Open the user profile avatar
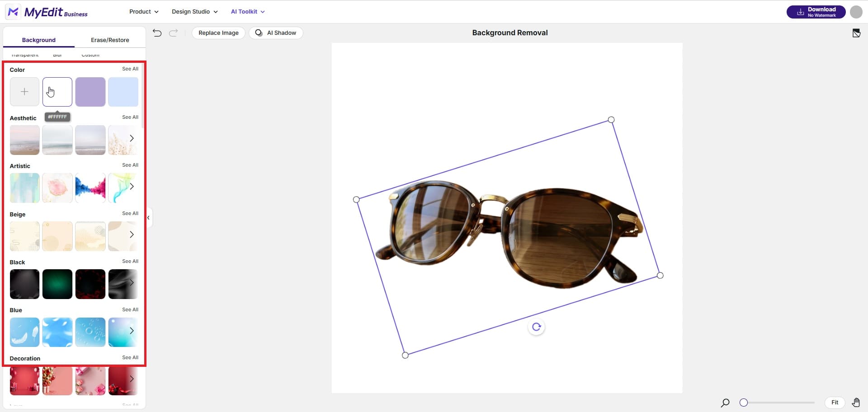Image resolution: width=868 pixels, height=412 pixels. pos(856,12)
